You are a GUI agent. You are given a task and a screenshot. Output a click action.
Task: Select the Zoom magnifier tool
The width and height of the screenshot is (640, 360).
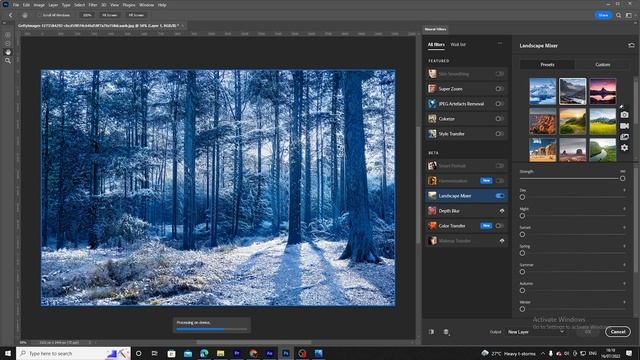(x=7, y=61)
